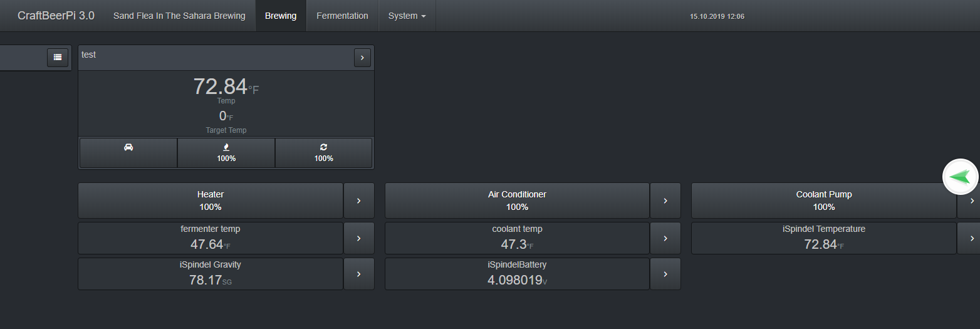Switch the Heater actor on or off
The width and height of the screenshot is (980, 329).
coord(211,201)
